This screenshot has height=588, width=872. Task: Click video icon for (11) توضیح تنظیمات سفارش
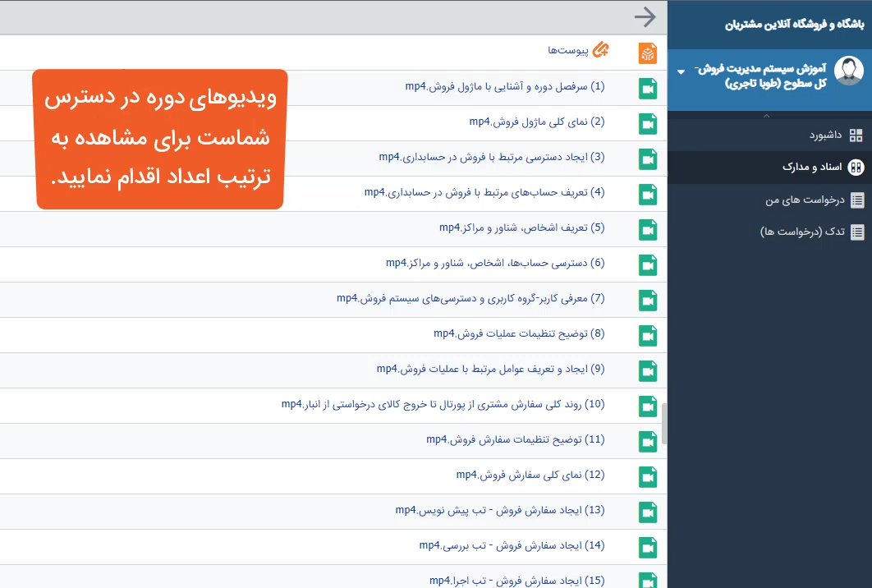648,442
